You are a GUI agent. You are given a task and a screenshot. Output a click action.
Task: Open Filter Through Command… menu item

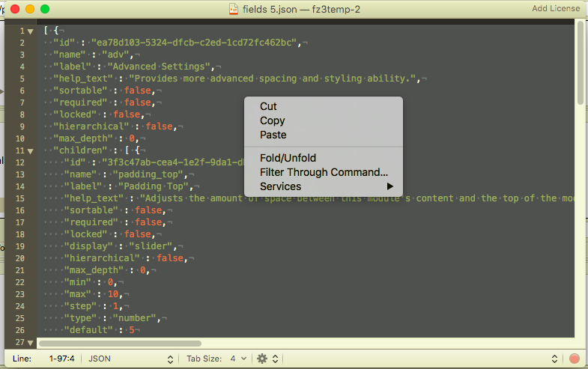(x=324, y=172)
